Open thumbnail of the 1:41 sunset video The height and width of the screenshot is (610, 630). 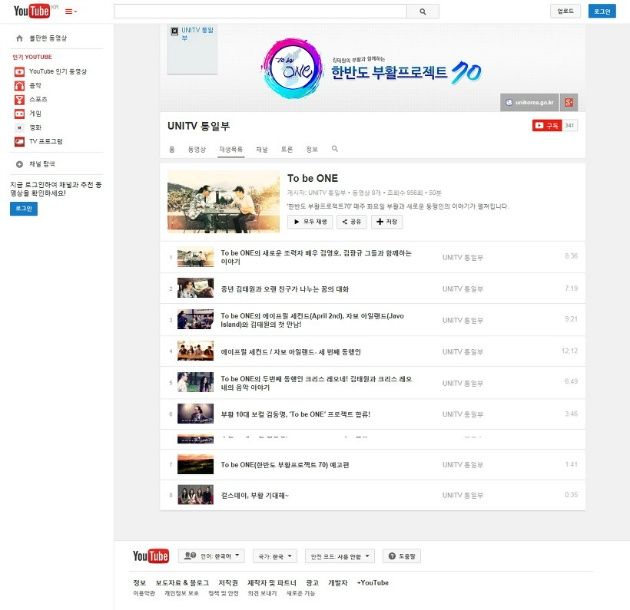click(x=196, y=464)
